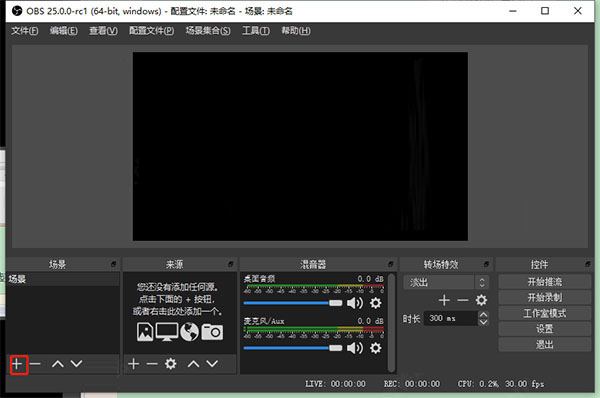Open 设置 settings button
The width and height of the screenshot is (600, 398).
coord(545,329)
